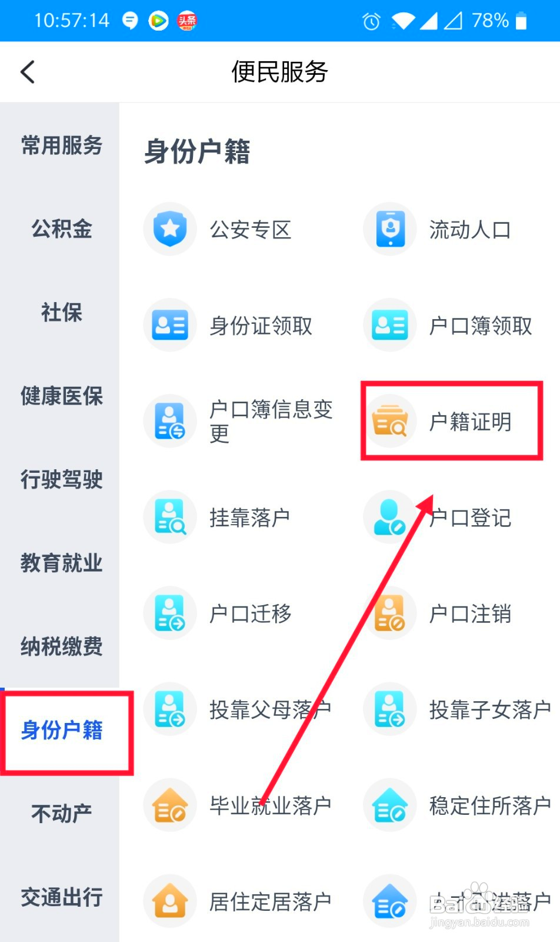Image resolution: width=560 pixels, height=942 pixels.
Task: Select 社保 category in sidebar
Action: coord(61,312)
